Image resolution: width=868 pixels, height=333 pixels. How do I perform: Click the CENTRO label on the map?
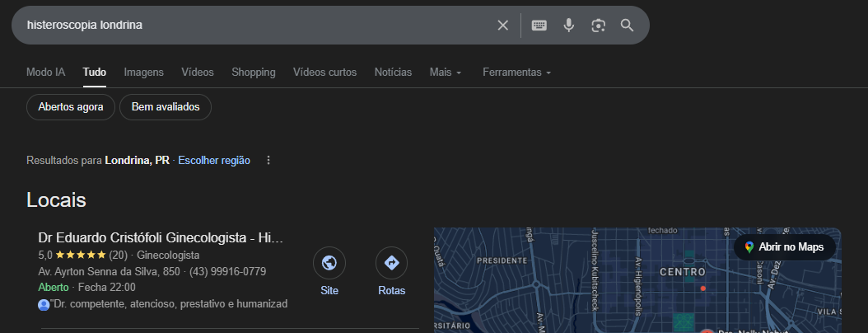683,272
